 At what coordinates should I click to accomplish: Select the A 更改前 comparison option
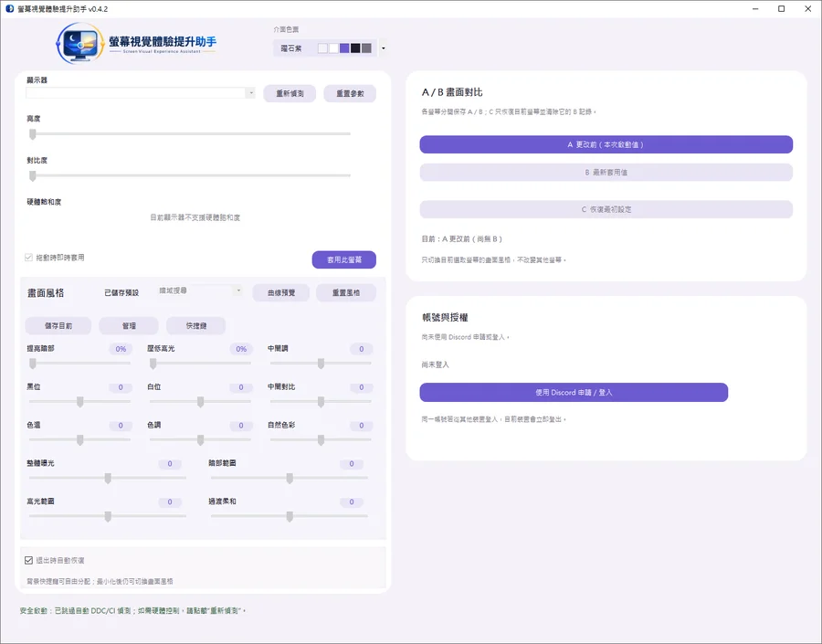click(606, 144)
